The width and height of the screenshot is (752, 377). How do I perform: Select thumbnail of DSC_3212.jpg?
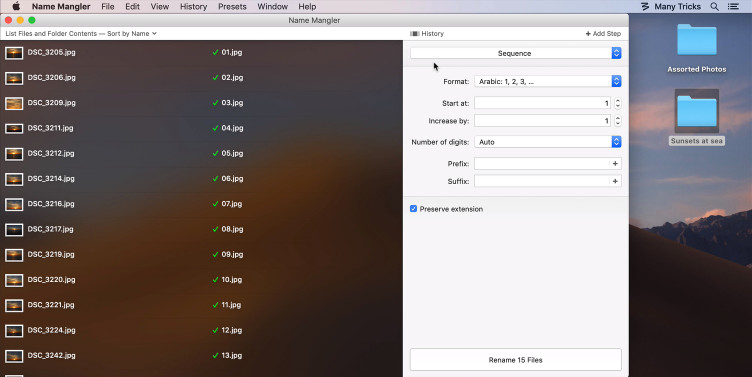click(14, 154)
